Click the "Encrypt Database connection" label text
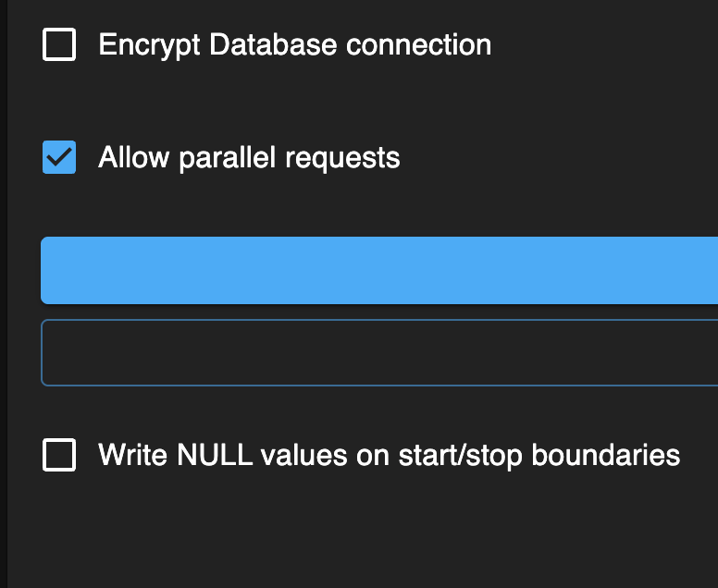 tap(294, 44)
